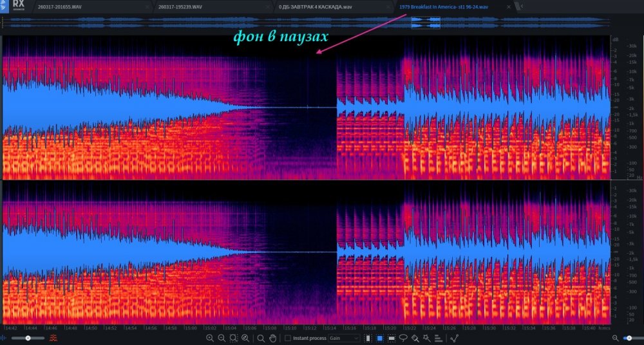This screenshot has height=345, width=644.
Task: Select the Time selection tool
Action: [x=368, y=338]
